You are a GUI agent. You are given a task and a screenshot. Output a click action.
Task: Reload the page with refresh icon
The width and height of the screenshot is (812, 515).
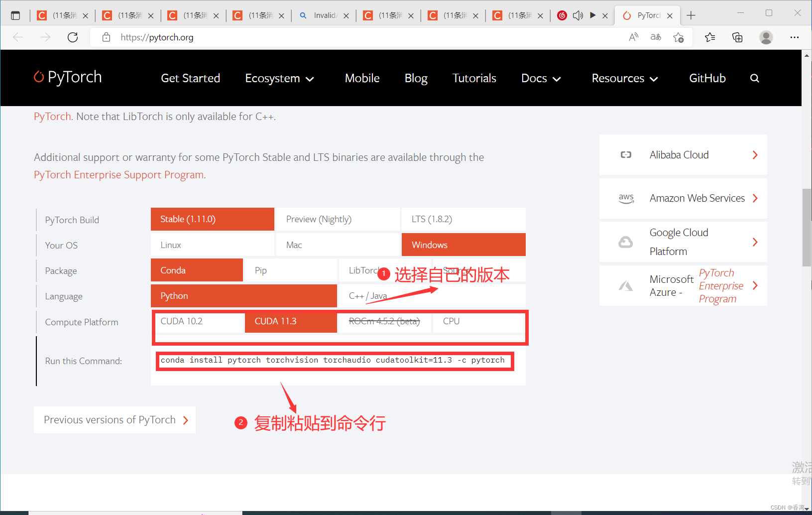point(73,37)
